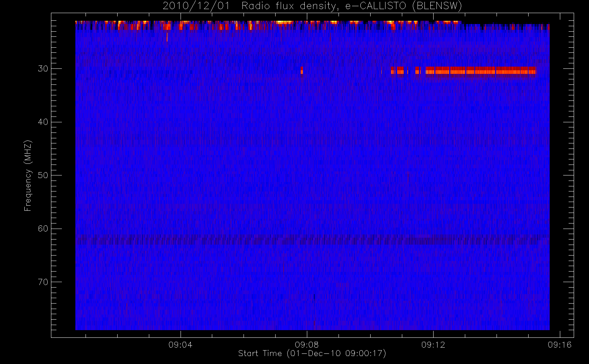
Task: Click the 70 frequency tick label
Action: 43,282
